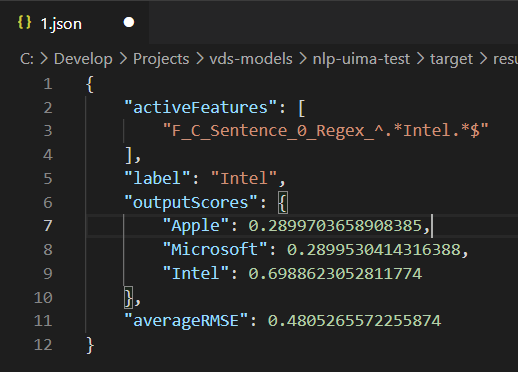Click the value 0.2899530414316388

(x=374, y=249)
